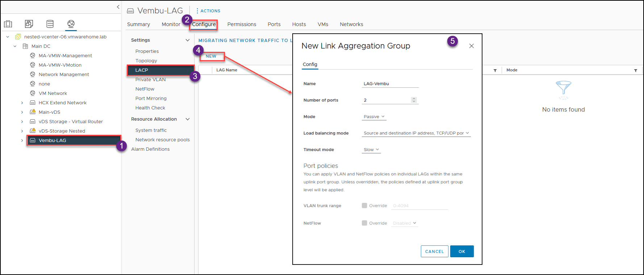Screen dimensions: 644x275
Task: Open Health Check settings
Action: pos(150,108)
